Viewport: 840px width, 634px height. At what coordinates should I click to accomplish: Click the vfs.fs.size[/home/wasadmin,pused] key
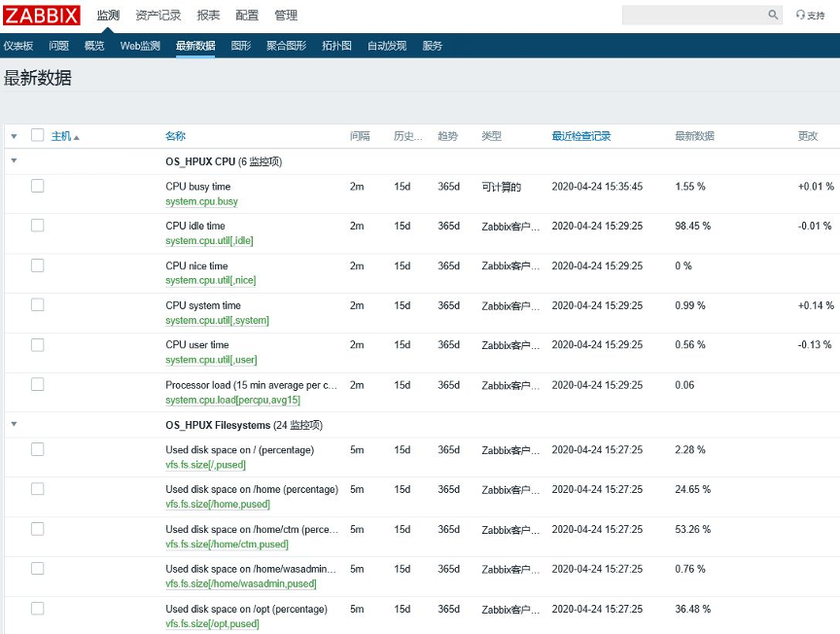240,583
